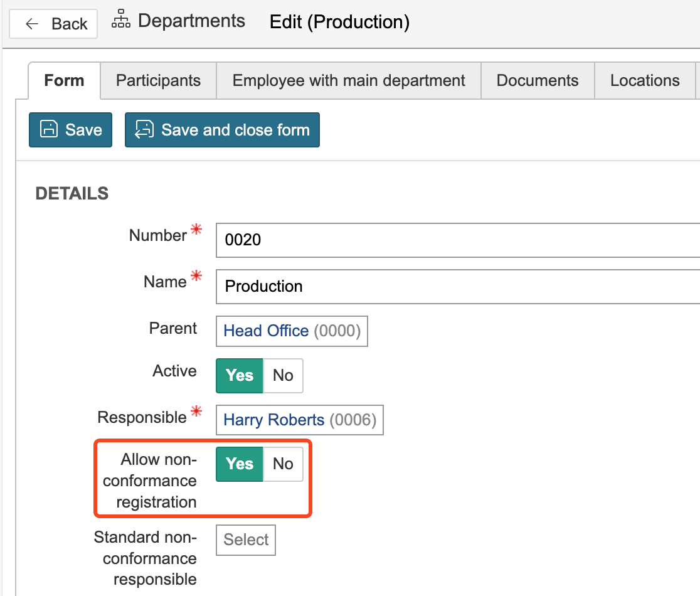Open the Responsible field Harry Roberts selector

[299, 420]
